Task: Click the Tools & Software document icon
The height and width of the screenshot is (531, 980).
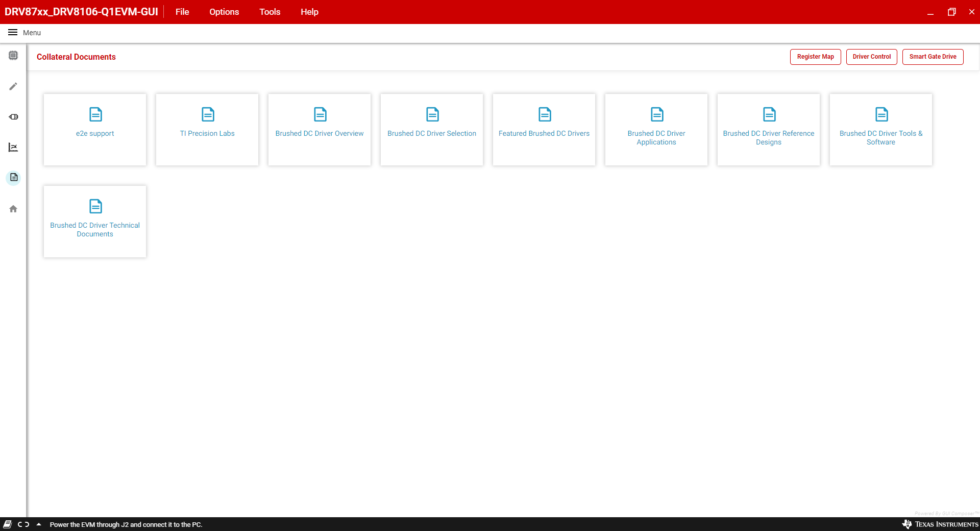Action: (x=881, y=114)
